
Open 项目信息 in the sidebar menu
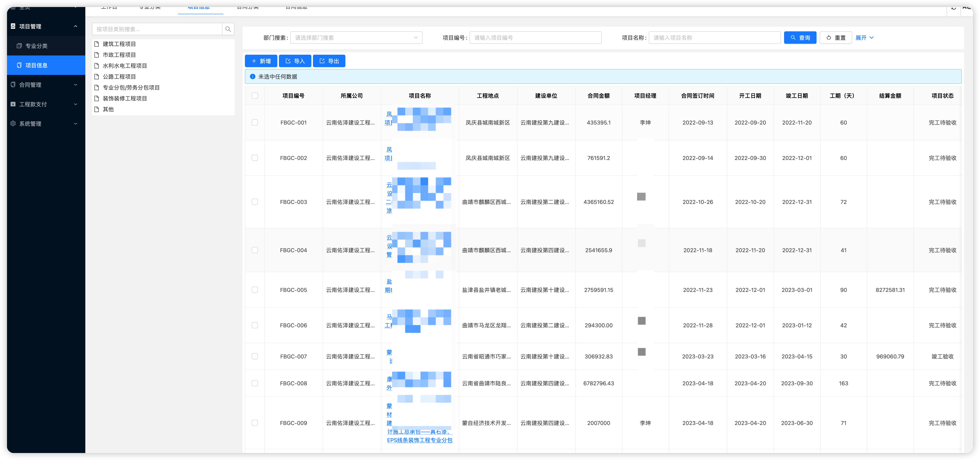coord(37,65)
